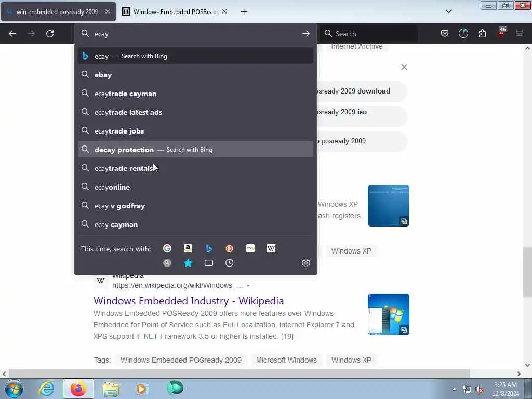Search this time with eBay
Image resolution: width=532 pixels, height=399 pixels.
pyautogui.click(x=250, y=248)
